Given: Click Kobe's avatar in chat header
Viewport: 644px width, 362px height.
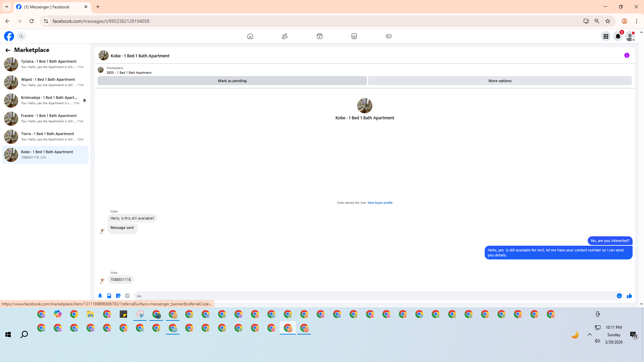Looking at the screenshot, I should click(103, 55).
